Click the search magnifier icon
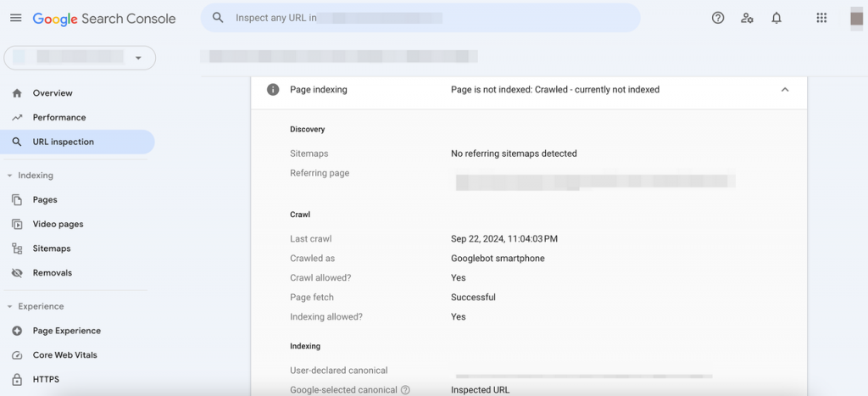This screenshot has height=396, width=868. [x=218, y=18]
